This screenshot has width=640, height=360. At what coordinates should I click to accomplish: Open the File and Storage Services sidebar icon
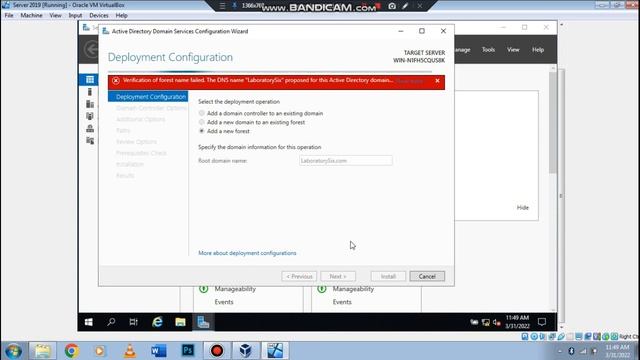click(90, 140)
